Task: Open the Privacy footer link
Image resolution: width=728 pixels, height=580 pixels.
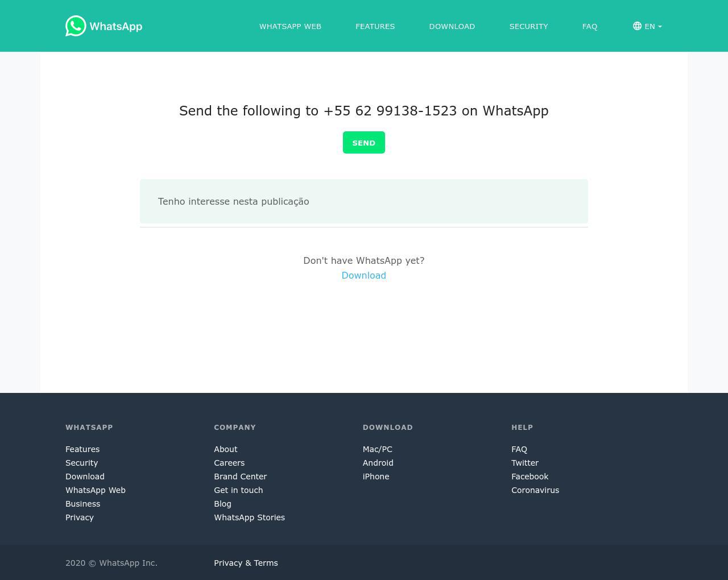Action: (80, 517)
